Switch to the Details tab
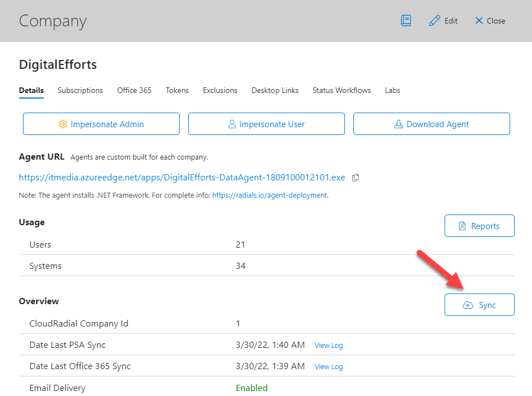The image size is (532, 396). 31,90
